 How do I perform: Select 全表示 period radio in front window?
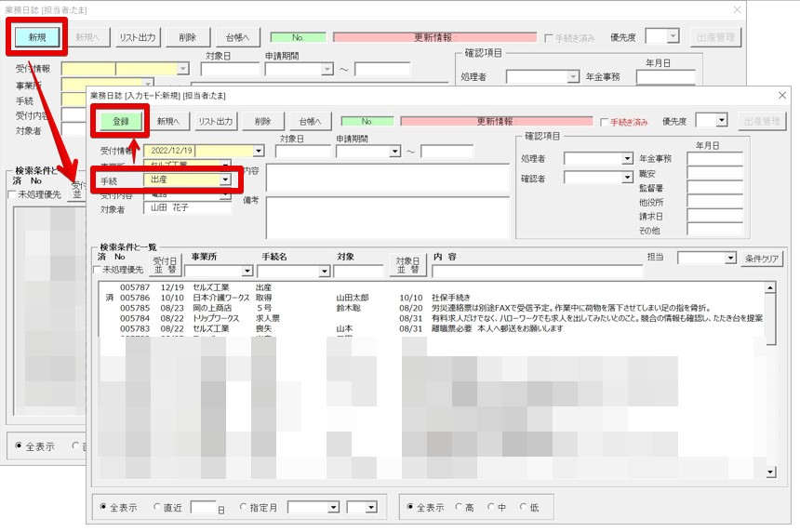pyautogui.click(x=103, y=507)
